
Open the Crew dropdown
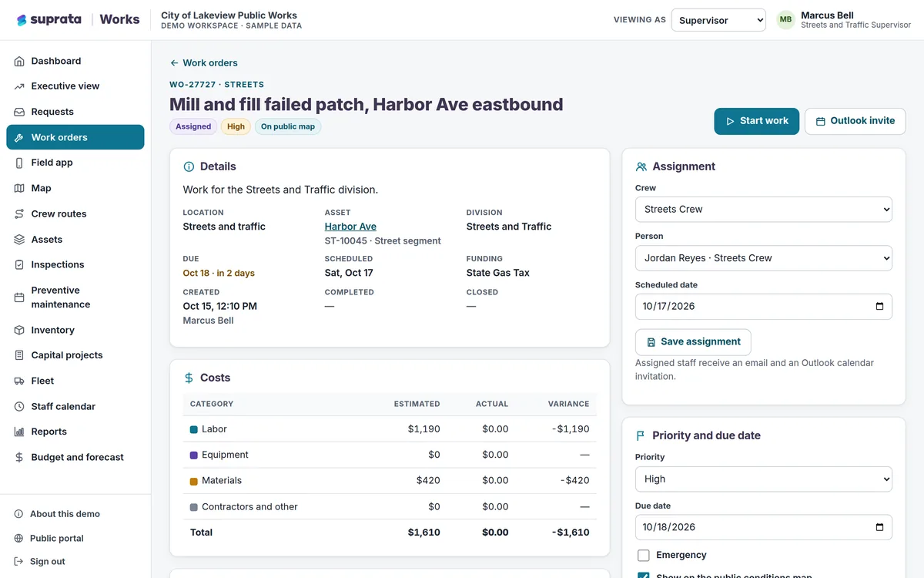click(x=764, y=209)
